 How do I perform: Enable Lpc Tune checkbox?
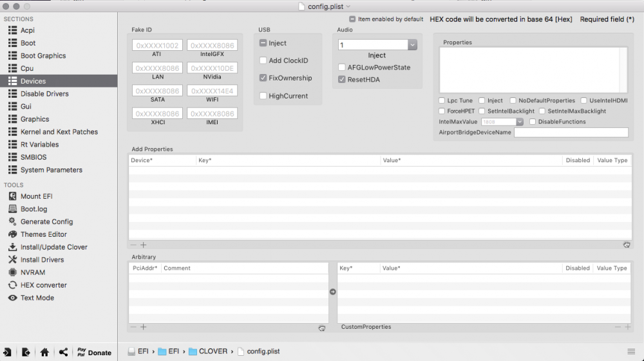442,100
